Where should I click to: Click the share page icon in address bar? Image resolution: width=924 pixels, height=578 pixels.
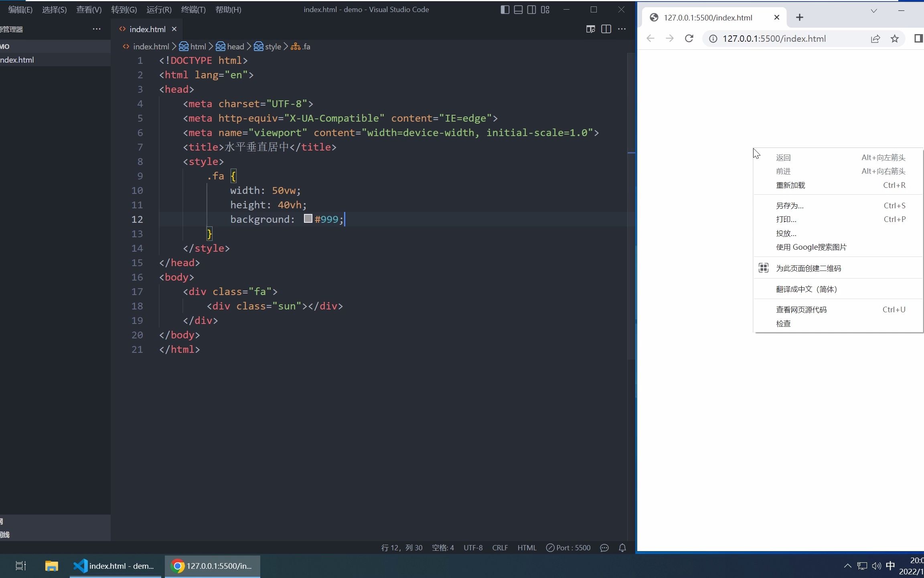pos(875,39)
